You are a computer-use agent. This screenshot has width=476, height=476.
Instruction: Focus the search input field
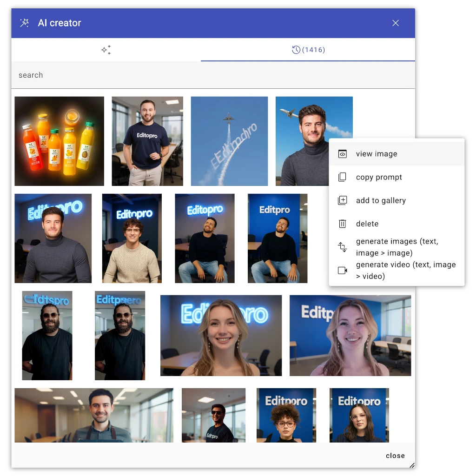[x=213, y=75]
